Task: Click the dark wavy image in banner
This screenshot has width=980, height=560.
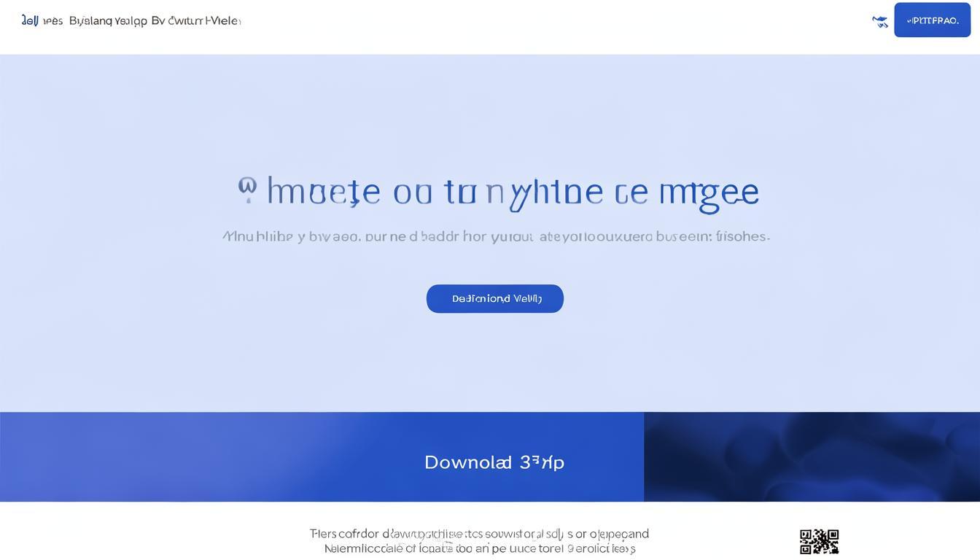Action: tap(811, 456)
